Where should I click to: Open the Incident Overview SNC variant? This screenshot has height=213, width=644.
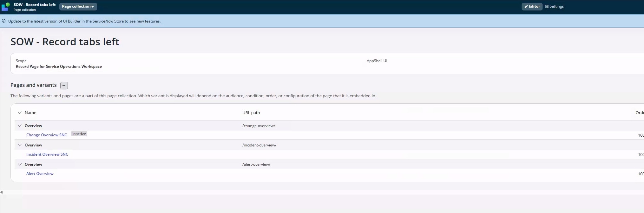point(47,154)
